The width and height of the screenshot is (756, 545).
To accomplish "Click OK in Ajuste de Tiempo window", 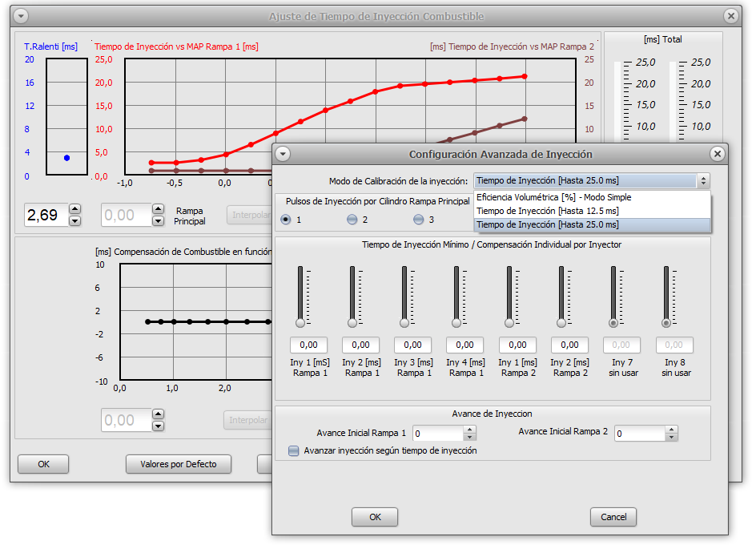I will click(43, 464).
